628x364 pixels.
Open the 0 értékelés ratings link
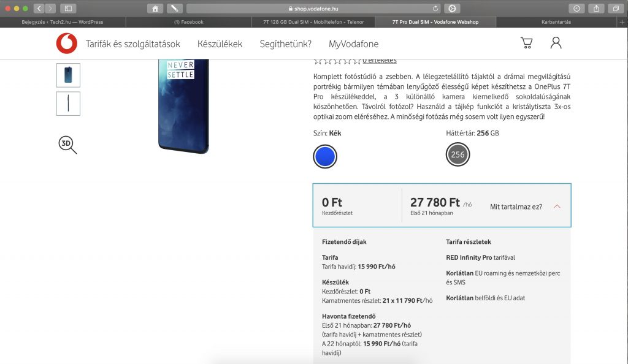tap(379, 61)
